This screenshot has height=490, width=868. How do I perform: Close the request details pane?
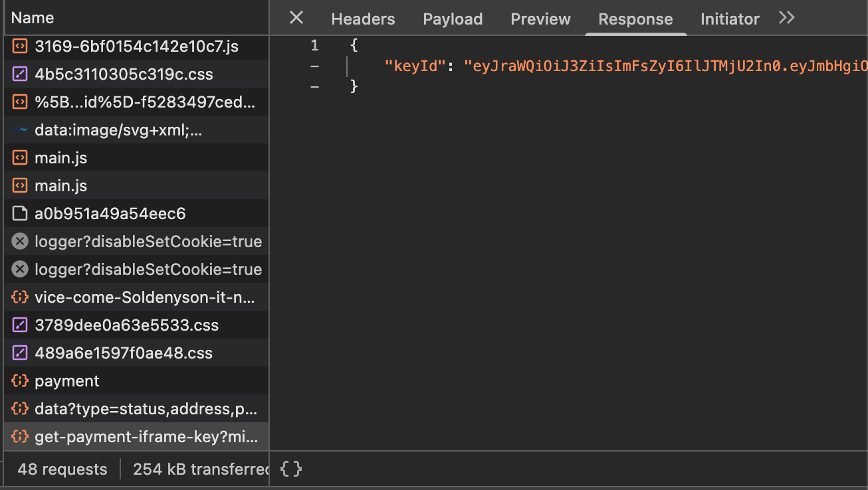click(296, 18)
